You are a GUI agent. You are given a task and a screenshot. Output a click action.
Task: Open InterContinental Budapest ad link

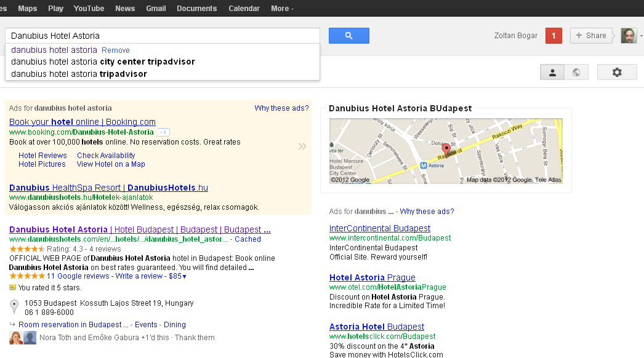pos(379,228)
